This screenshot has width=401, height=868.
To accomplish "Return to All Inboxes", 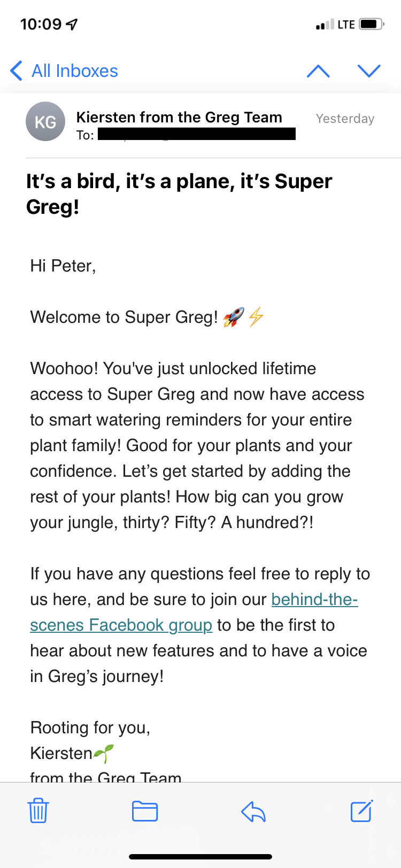I will (x=75, y=71).
